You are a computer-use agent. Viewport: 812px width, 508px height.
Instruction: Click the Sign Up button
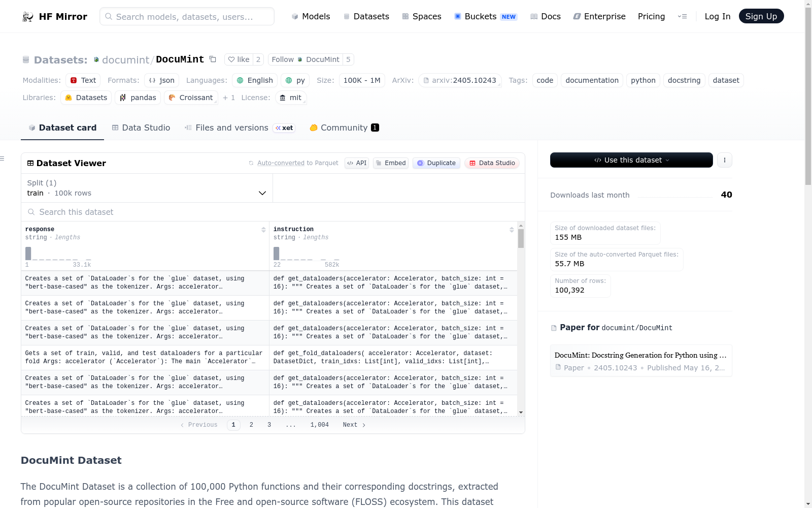click(x=761, y=16)
